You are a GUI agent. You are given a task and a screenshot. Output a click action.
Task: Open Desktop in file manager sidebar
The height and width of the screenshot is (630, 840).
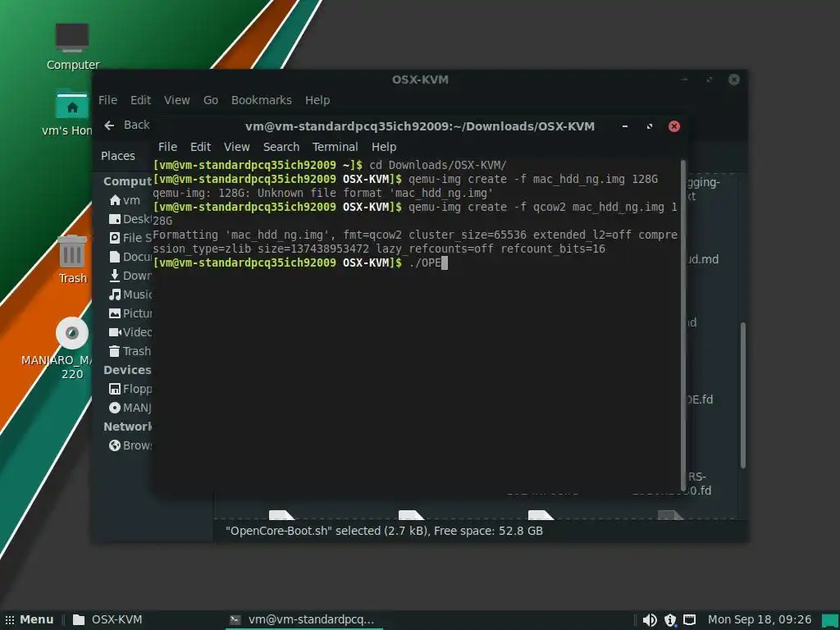(130, 219)
